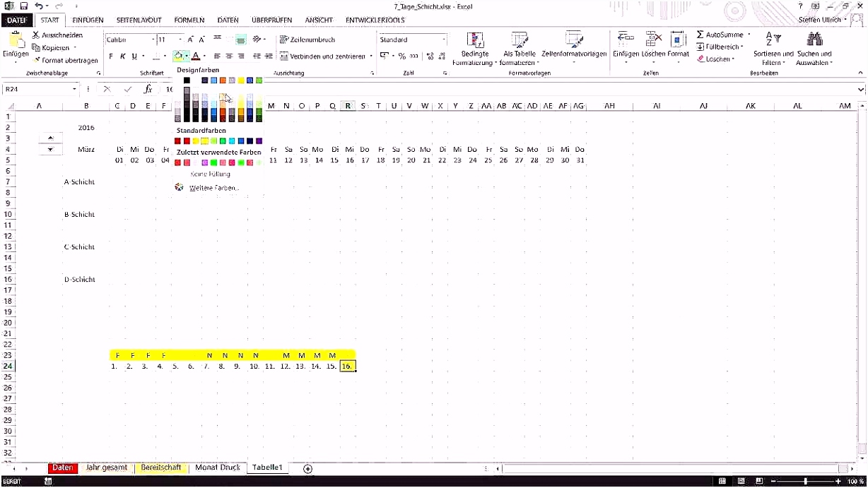Click the zoom slider in status bar
This screenshot has width=868, height=488.
click(805, 482)
